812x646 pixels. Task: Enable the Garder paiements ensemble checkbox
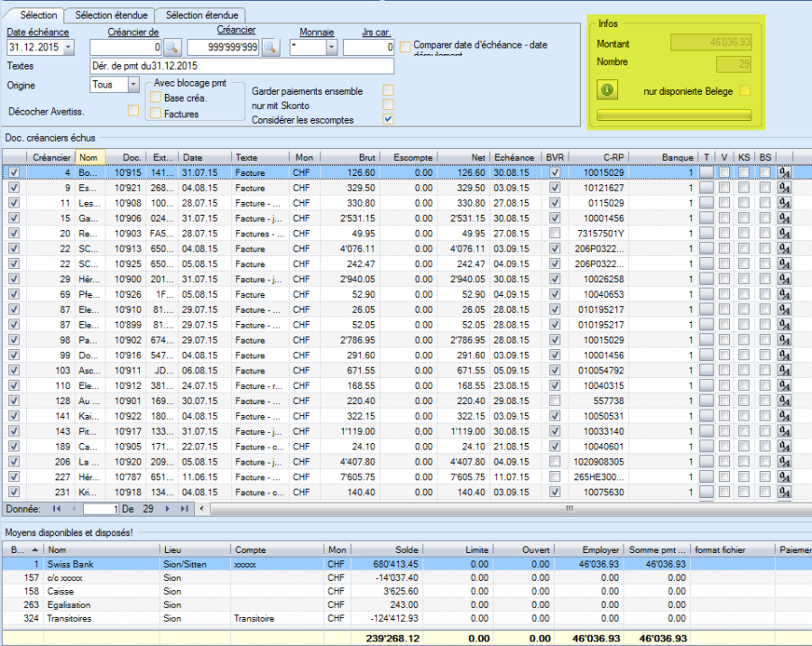[x=388, y=90]
